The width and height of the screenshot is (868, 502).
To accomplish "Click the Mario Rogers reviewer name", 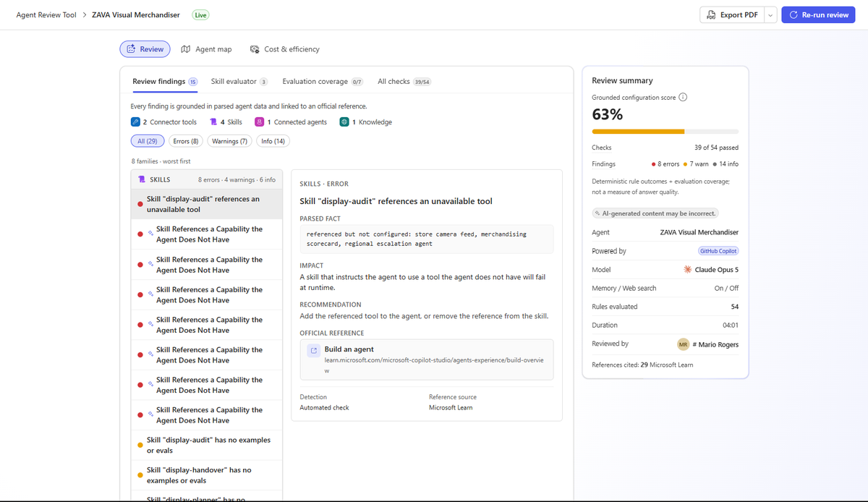I will coord(715,344).
